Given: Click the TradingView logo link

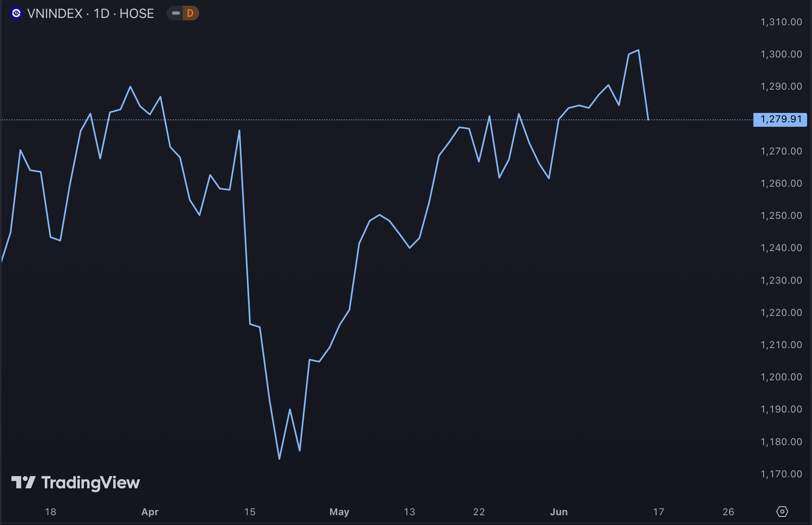Looking at the screenshot, I should (x=75, y=483).
